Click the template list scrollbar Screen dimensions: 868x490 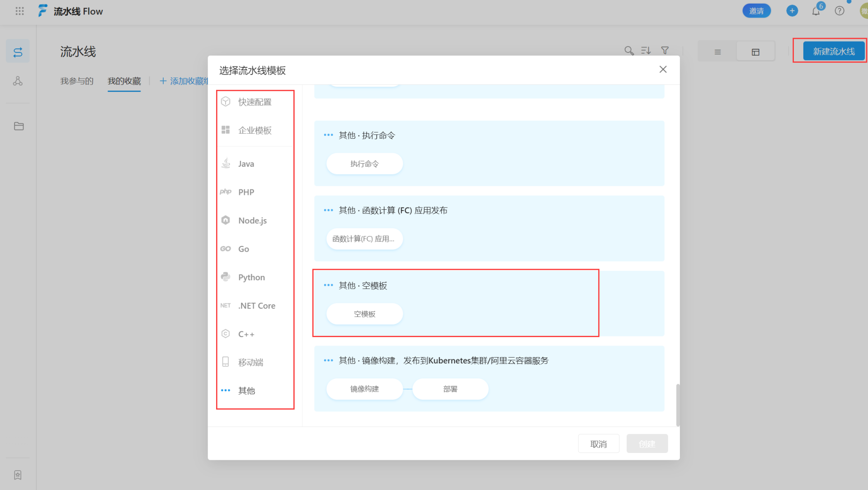tap(678, 405)
